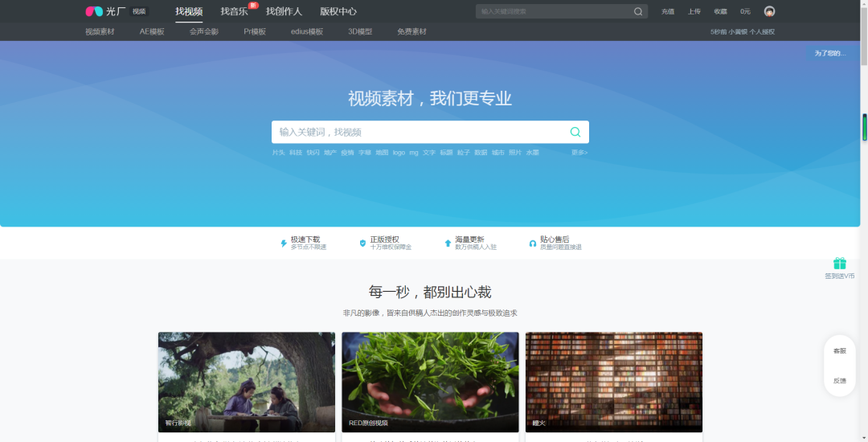Click the 地图 keyword tag

click(x=382, y=152)
